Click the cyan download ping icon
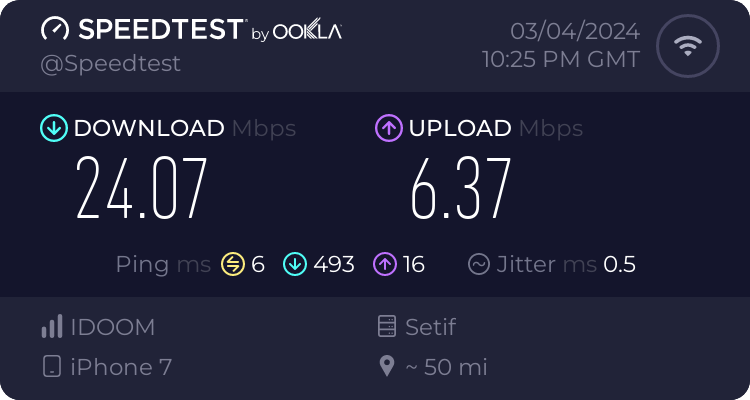The width and height of the screenshot is (750, 400). tap(294, 264)
